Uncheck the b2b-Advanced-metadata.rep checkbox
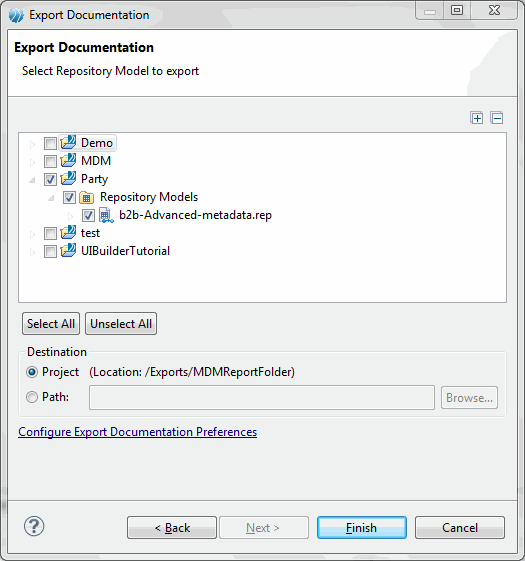Image resolution: width=525 pixels, height=561 pixels. pyautogui.click(x=88, y=215)
